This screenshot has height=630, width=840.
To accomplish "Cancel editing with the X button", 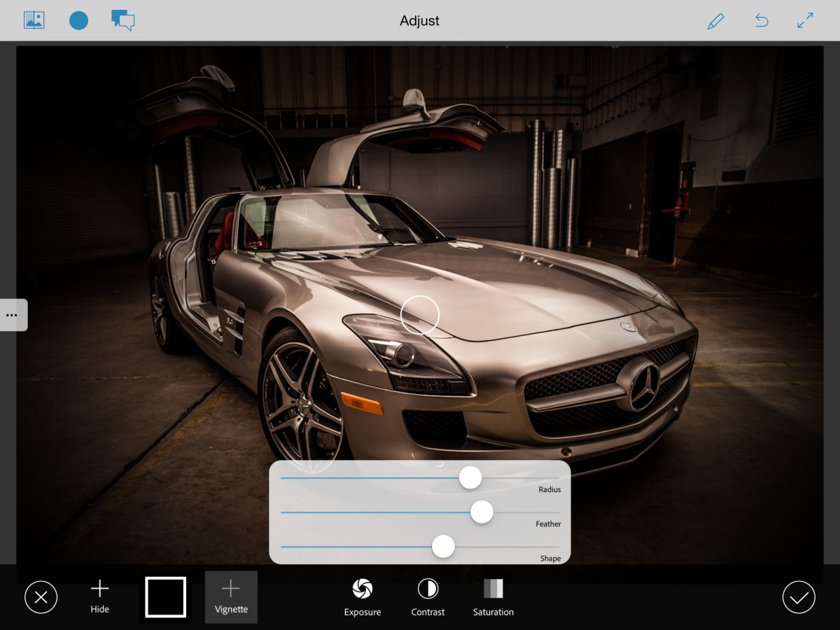I will [41, 597].
